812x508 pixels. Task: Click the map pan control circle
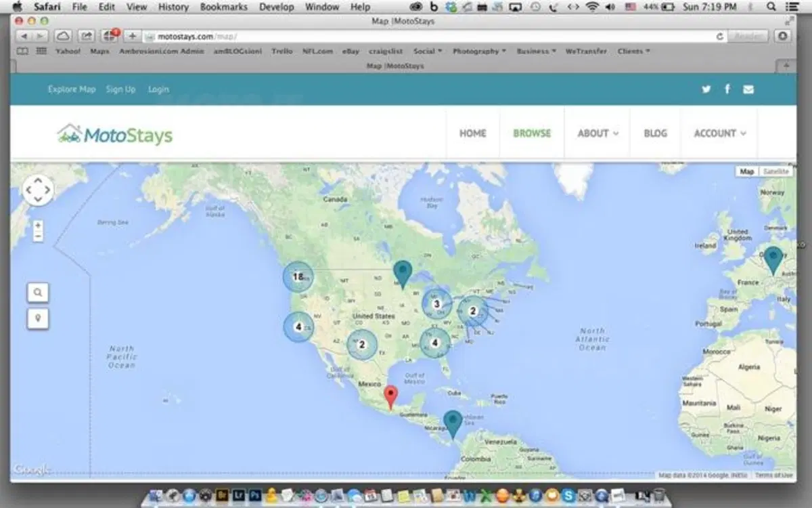tap(38, 190)
